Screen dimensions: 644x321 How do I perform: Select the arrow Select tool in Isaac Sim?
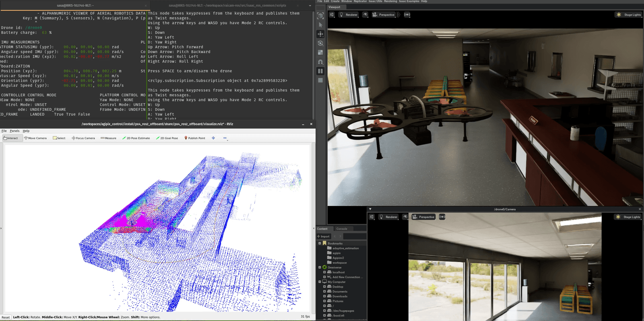[320, 25]
